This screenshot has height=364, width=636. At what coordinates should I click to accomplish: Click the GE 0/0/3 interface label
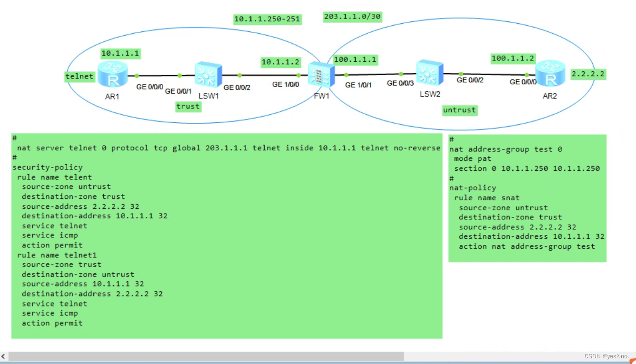pos(401,83)
